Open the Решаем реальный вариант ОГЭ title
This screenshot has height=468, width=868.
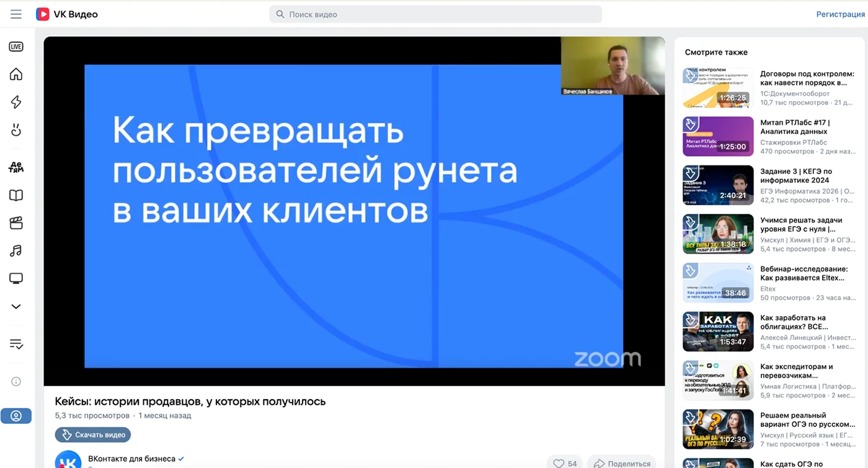pos(807,420)
